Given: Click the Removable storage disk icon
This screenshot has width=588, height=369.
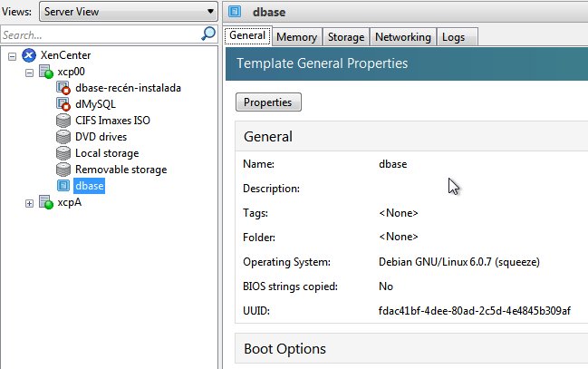Looking at the screenshot, I should (x=63, y=170).
